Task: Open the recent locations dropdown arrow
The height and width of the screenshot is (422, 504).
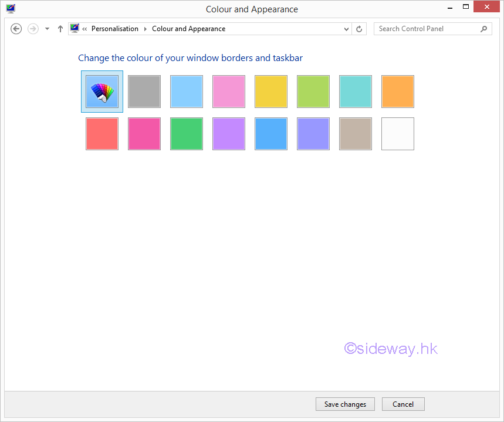Action: [47, 29]
